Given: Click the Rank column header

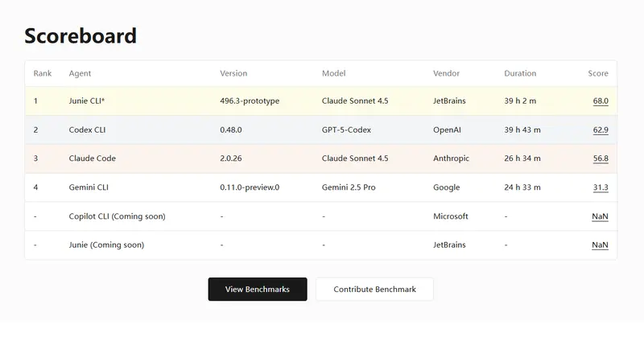Looking at the screenshot, I should (x=42, y=73).
